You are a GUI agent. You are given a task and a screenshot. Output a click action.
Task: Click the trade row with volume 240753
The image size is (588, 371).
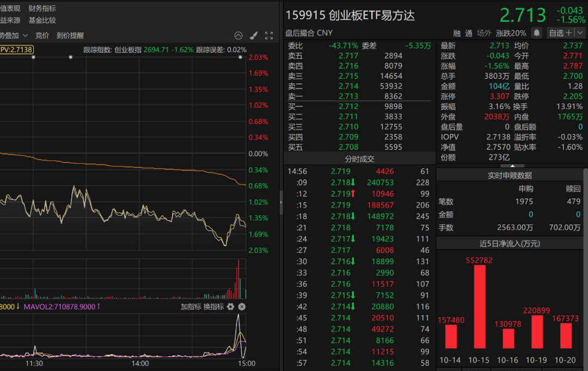[359, 183]
